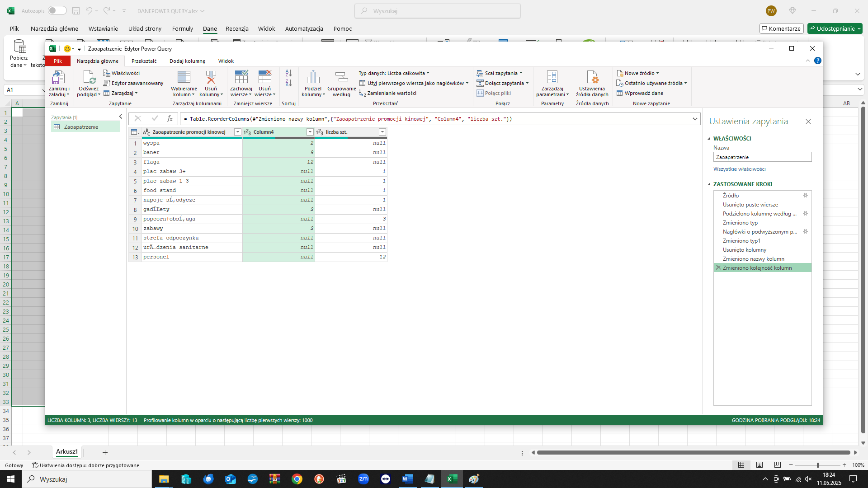Expand the formula bar with the chevron
This screenshot has width=868, height=488.
[x=695, y=119]
